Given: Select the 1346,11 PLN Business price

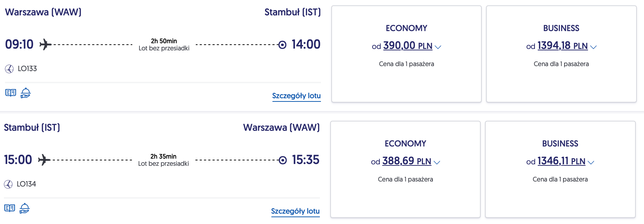Looking at the screenshot, I should click(x=561, y=161).
